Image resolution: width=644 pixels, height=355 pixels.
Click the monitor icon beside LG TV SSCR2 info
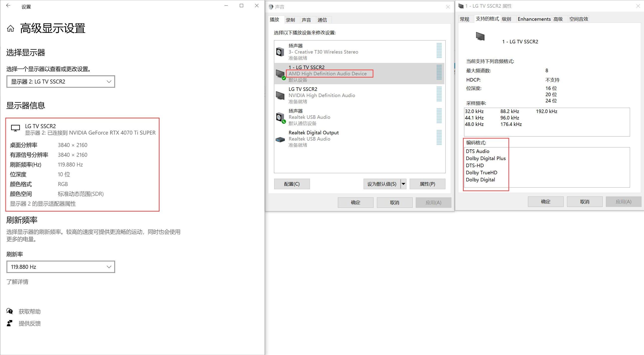[16, 128]
